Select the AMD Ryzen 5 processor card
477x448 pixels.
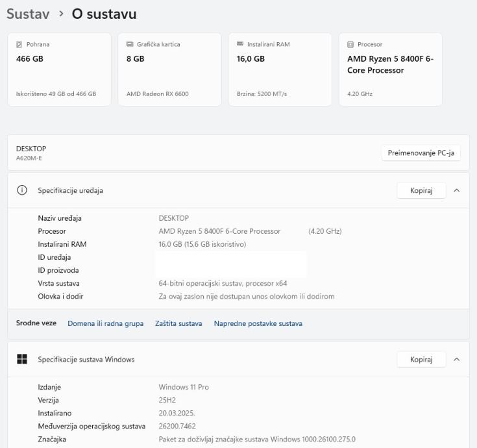coord(390,69)
